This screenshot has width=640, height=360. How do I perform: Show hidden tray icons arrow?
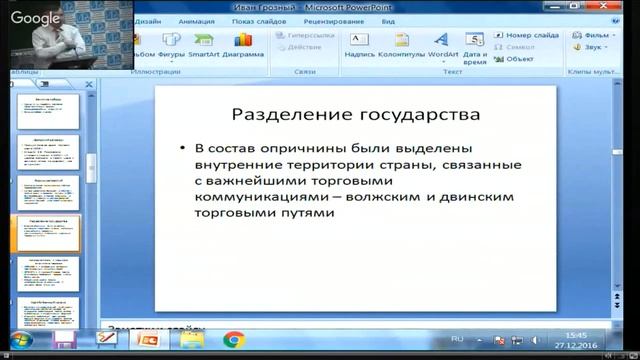(x=480, y=340)
